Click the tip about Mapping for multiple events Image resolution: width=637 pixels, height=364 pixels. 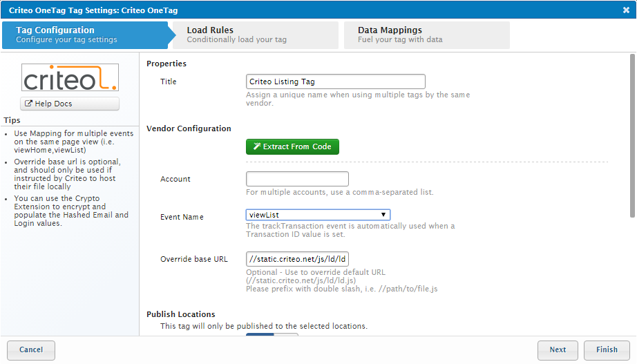(x=73, y=142)
